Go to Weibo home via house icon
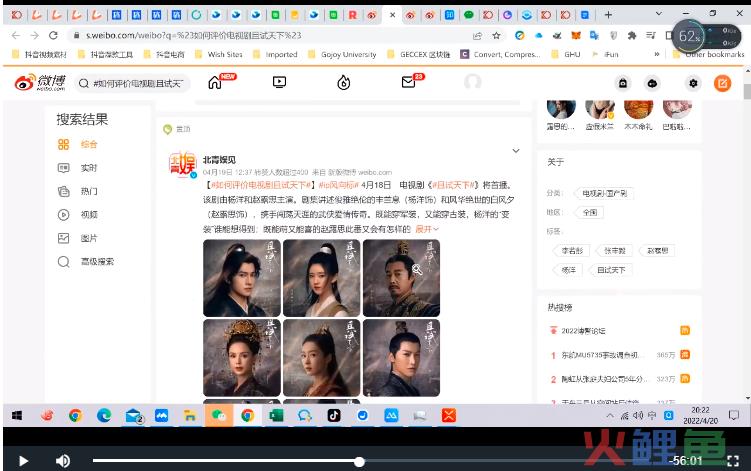 215,83
